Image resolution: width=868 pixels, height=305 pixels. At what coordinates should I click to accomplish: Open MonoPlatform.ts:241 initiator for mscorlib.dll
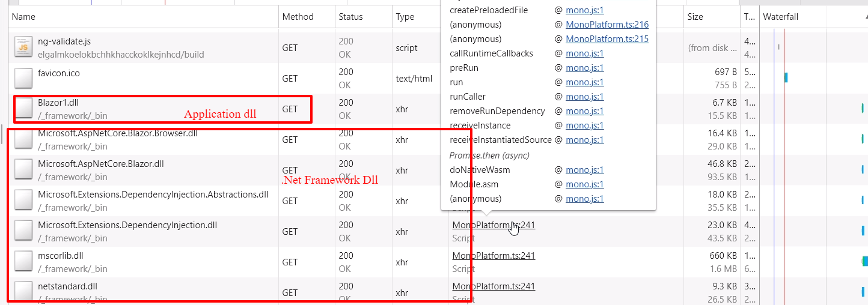coord(494,256)
